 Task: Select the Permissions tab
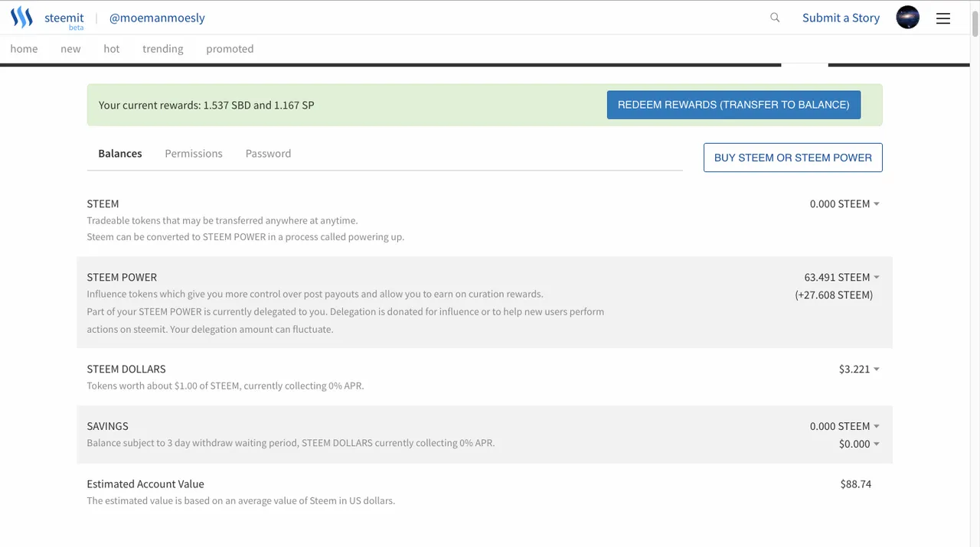click(x=194, y=153)
